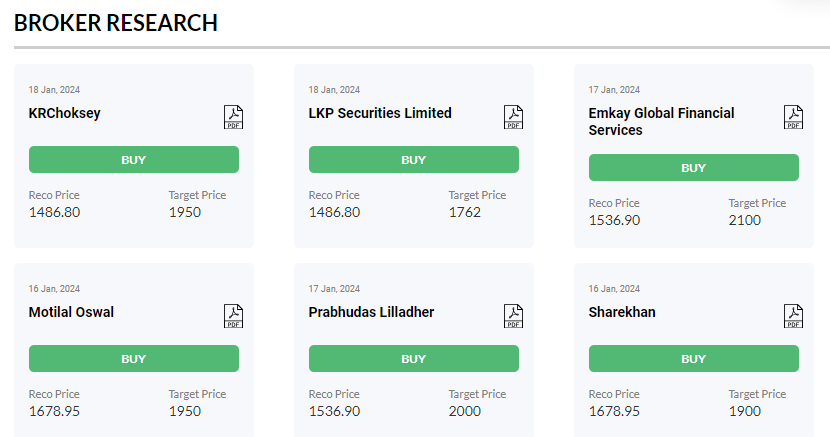
Task: Select the Emkay Global Financial Services title
Action: coord(662,122)
